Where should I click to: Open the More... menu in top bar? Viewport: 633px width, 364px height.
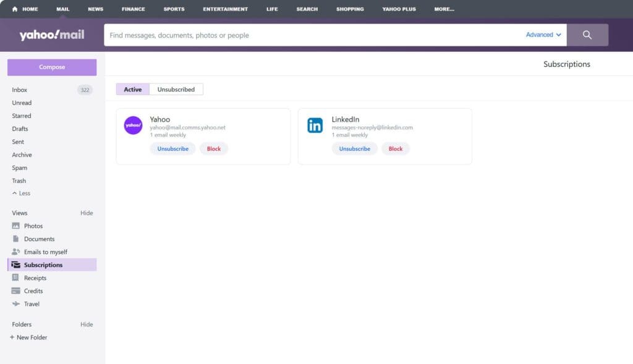coord(444,9)
